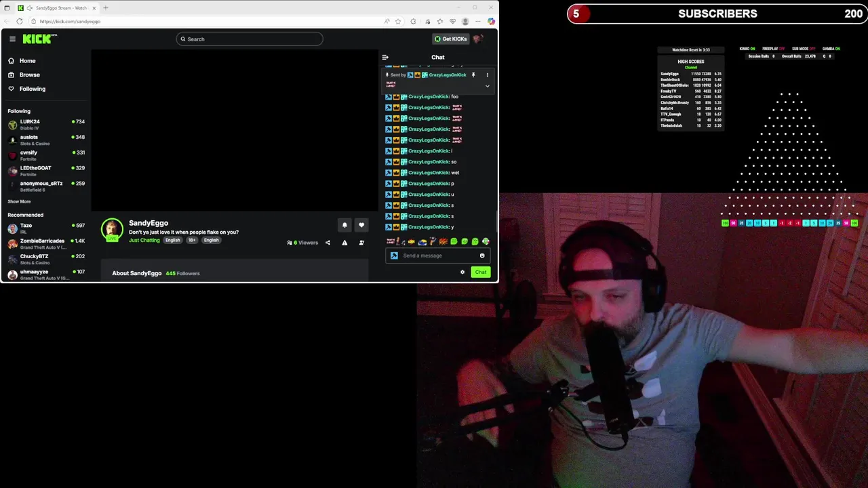Click the Get KICKs button

point(451,39)
